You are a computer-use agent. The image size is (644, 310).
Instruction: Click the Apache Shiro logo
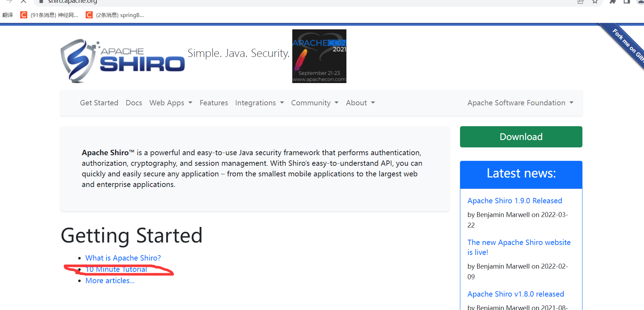pyautogui.click(x=122, y=61)
